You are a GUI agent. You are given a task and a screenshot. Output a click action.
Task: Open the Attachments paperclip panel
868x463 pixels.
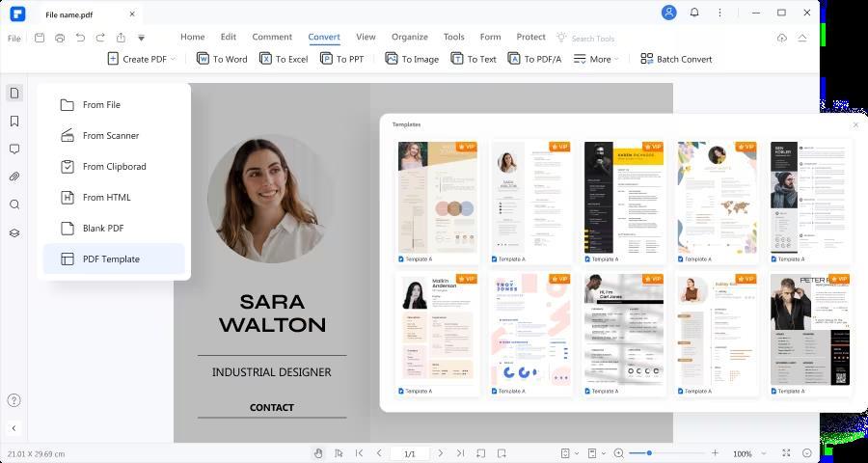(14, 177)
